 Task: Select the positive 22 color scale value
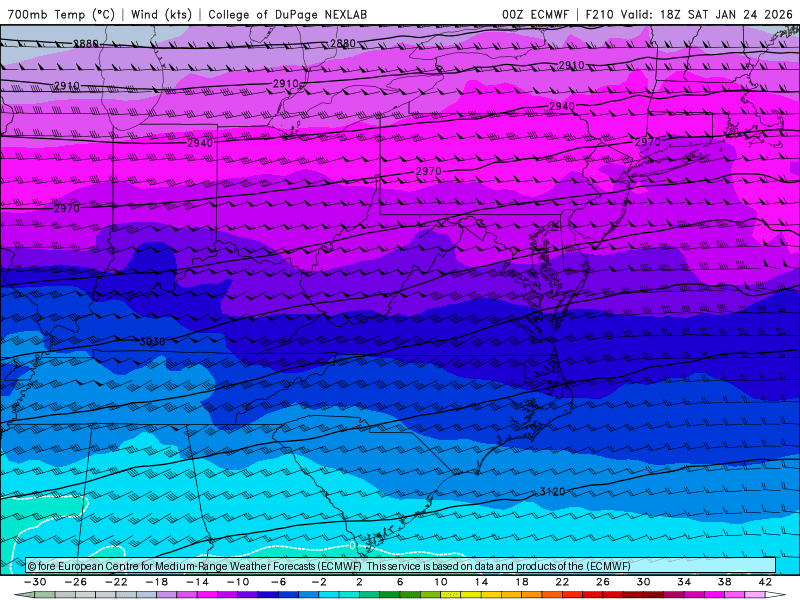(x=562, y=582)
